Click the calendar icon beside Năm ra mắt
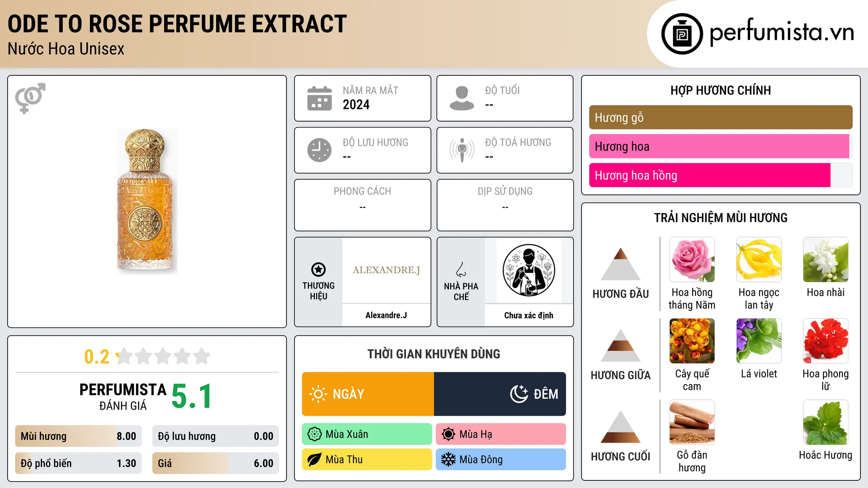 [320, 98]
